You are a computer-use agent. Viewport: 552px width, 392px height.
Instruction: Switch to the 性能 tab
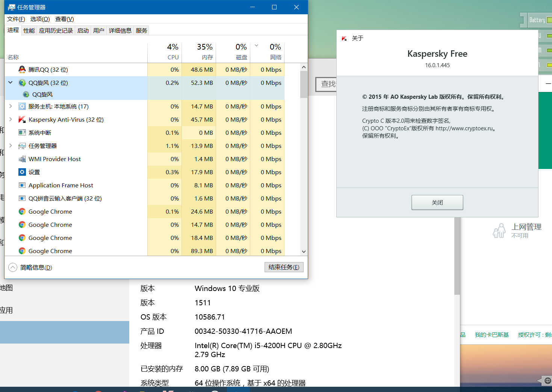click(29, 30)
